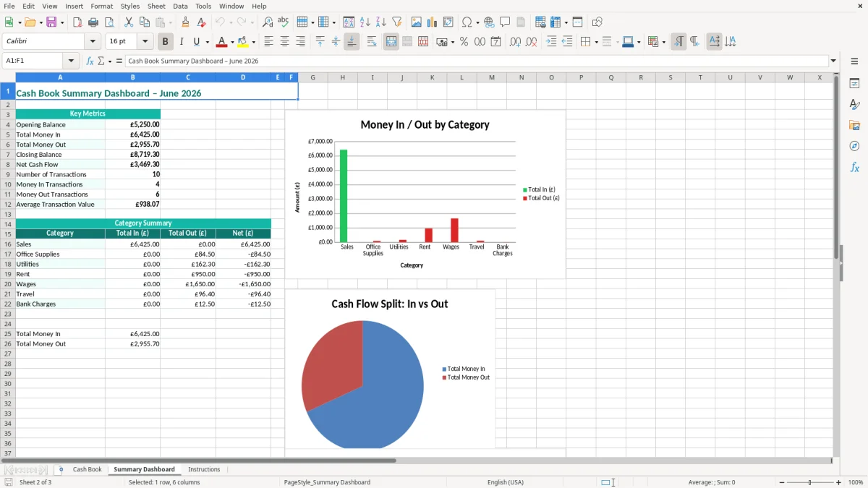Click the Add Decimal Place icon
The image size is (868, 488).
click(x=516, y=42)
